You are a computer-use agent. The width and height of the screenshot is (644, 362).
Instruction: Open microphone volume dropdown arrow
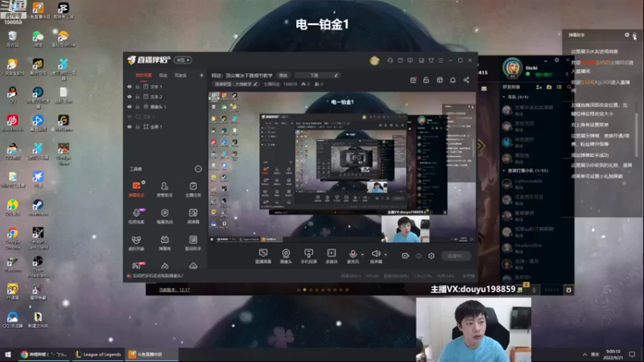[361, 255]
